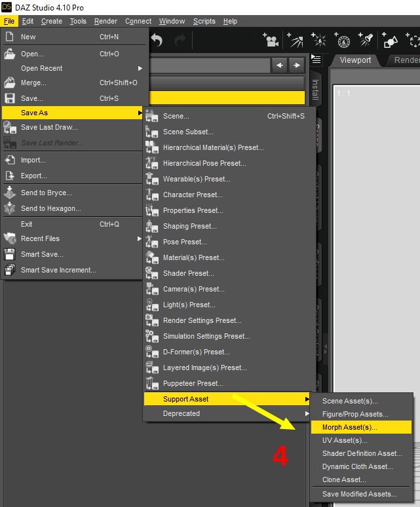The width and height of the screenshot is (420, 507).
Task: Click the Create New Distant Light icon
Action: coord(296,41)
